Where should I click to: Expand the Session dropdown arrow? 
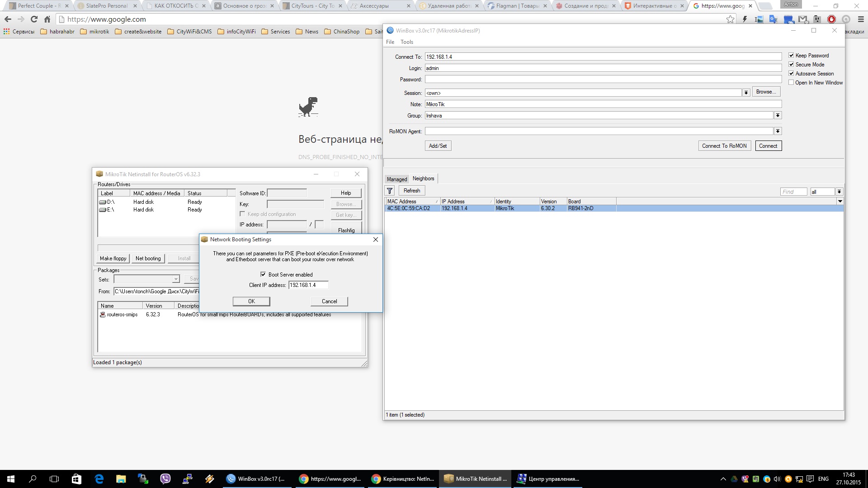click(746, 93)
